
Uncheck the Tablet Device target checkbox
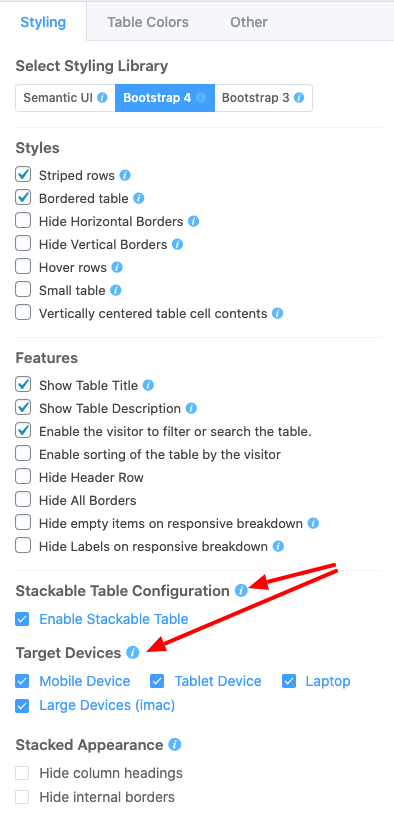pyautogui.click(x=157, y=682)
